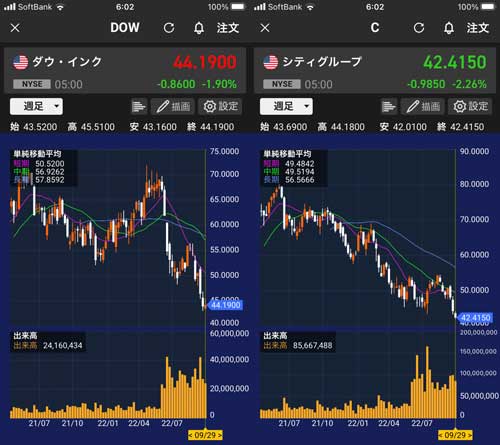
Task: Close the C chart screen
Action: pos(265,28)
